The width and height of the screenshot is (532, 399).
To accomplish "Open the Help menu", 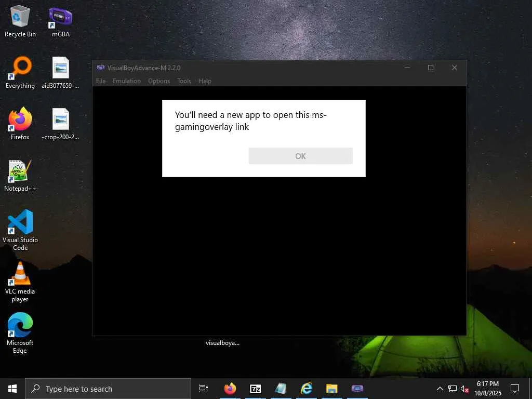I will pyautogui.click(x=205, y=81).
